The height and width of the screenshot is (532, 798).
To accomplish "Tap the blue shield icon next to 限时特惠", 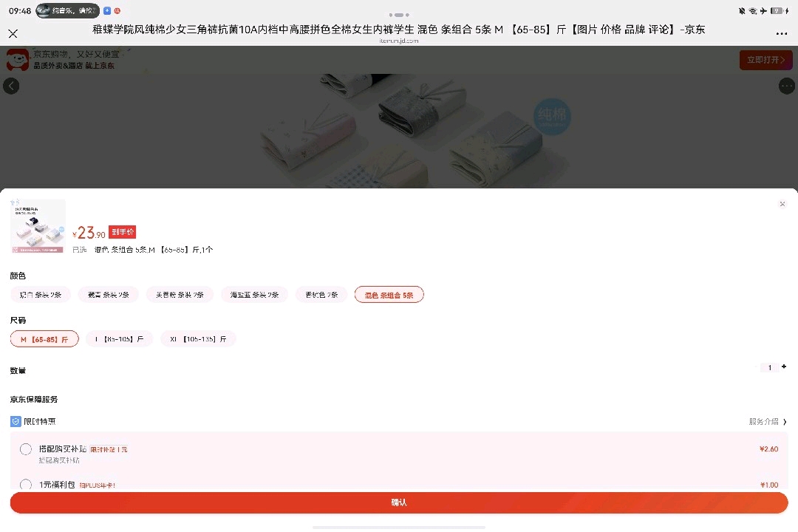I will click(16, 421).
